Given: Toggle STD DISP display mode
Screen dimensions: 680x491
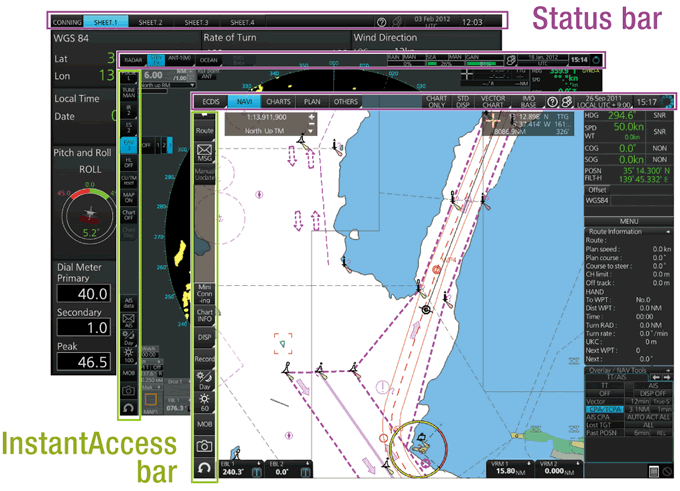Looking at the screenshot, I should coord(463,102).
